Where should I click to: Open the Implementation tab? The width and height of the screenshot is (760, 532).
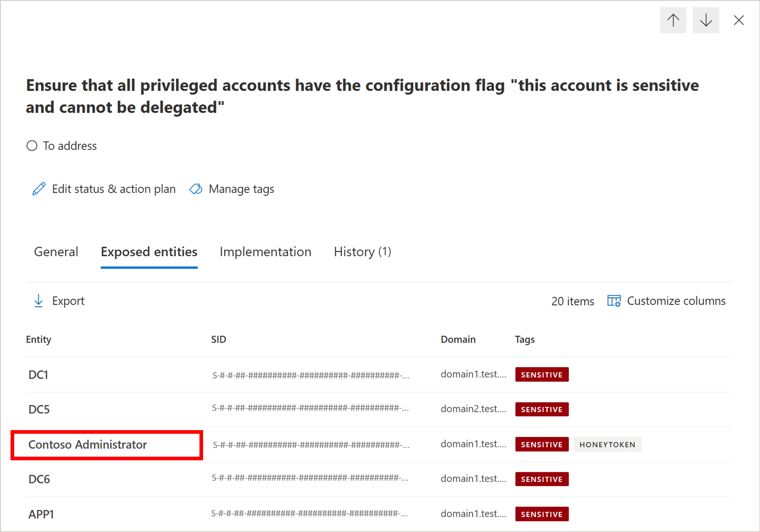(266, 252)
